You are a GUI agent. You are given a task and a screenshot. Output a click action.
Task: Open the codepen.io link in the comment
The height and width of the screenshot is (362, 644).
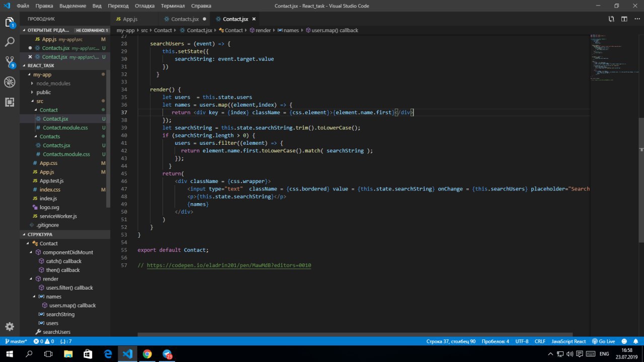coord(229,265)
